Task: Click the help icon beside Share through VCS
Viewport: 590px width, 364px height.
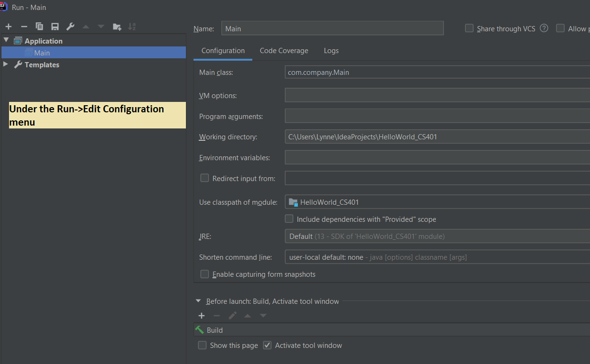Action: 544,28
